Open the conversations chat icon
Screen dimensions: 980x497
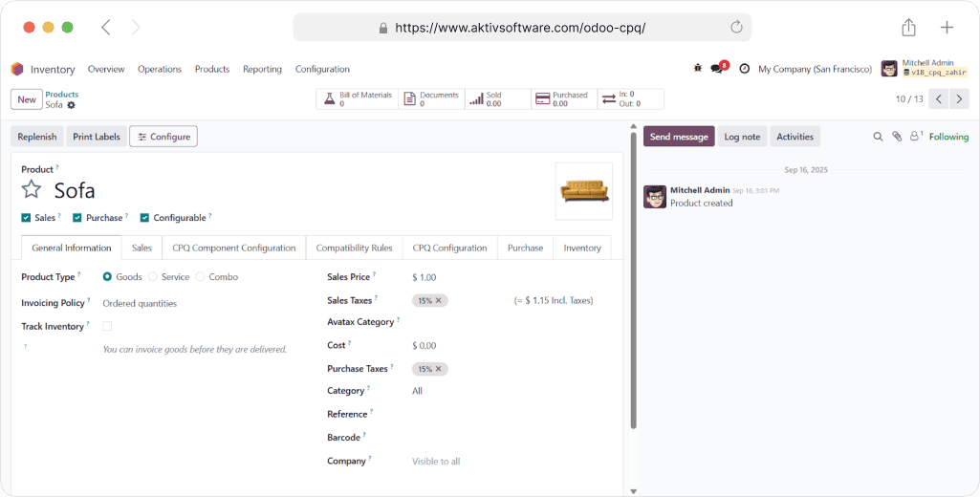point(717,69)
